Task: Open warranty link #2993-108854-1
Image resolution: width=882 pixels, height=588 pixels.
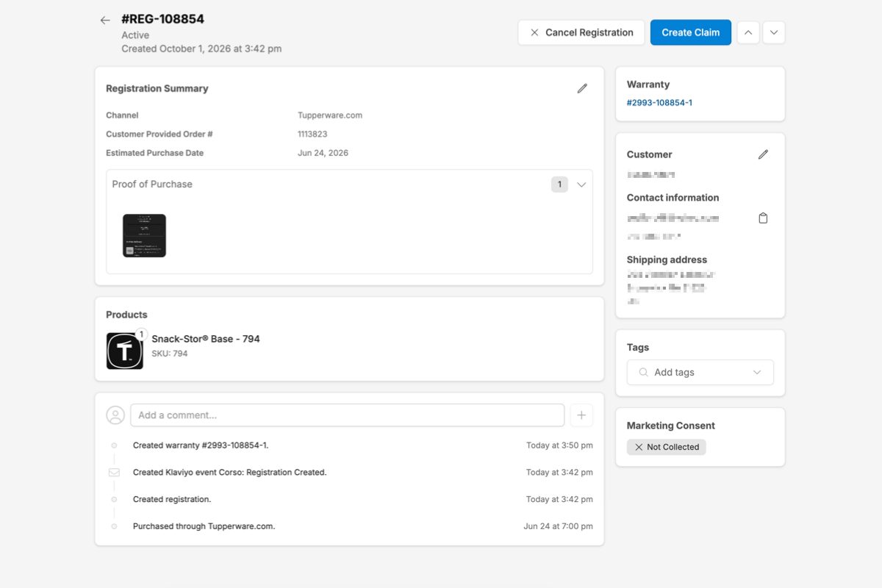Action: 659,103
